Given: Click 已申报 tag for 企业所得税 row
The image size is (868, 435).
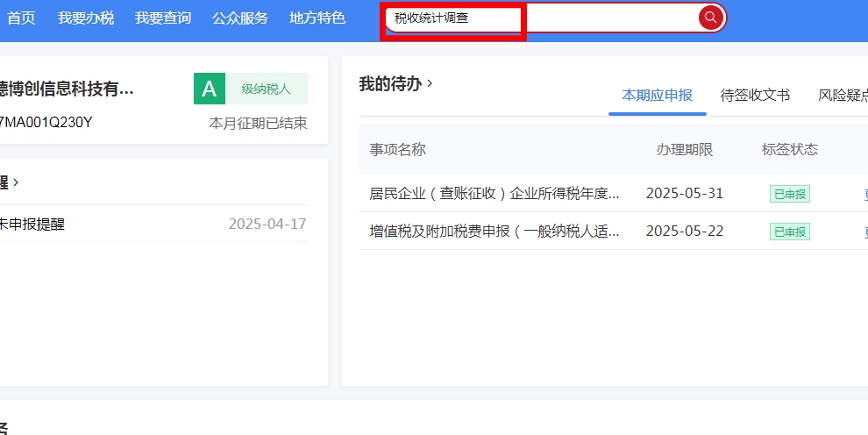Looking at the screenshot, I should 790,194.
